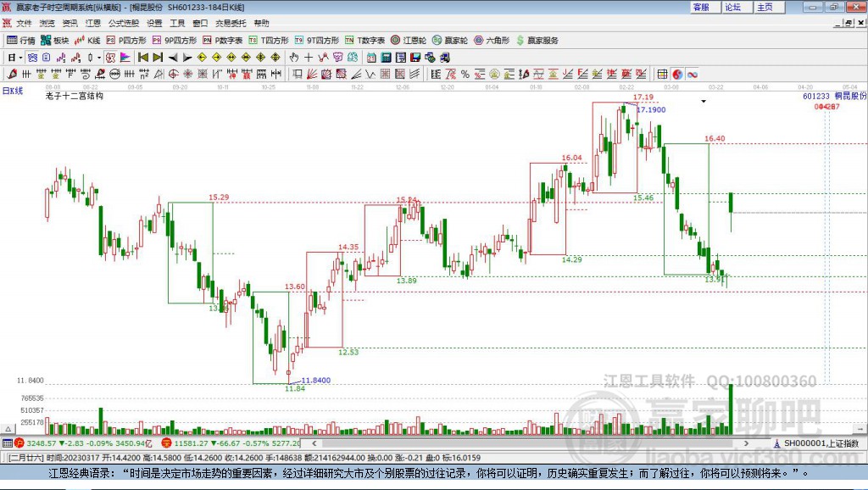868x490 pixels.
Task: Open the T数字表 tool
Action: coord(364,41)
